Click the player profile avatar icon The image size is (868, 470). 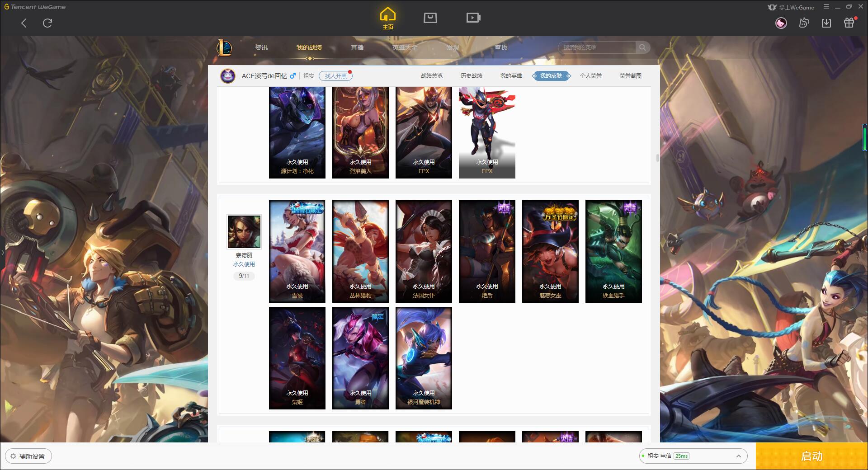pos(228,76)
